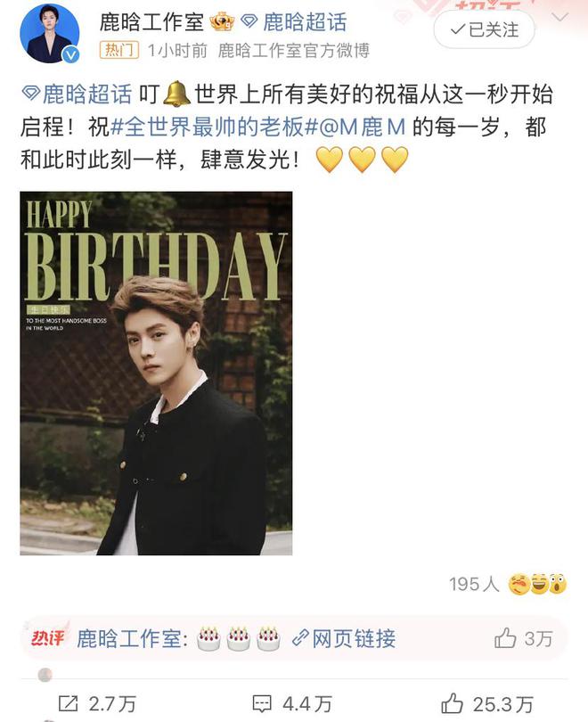Expand the post options chevron at top right
The height and width of the screenshot is (722, 588).
click(x=559, y=18)
